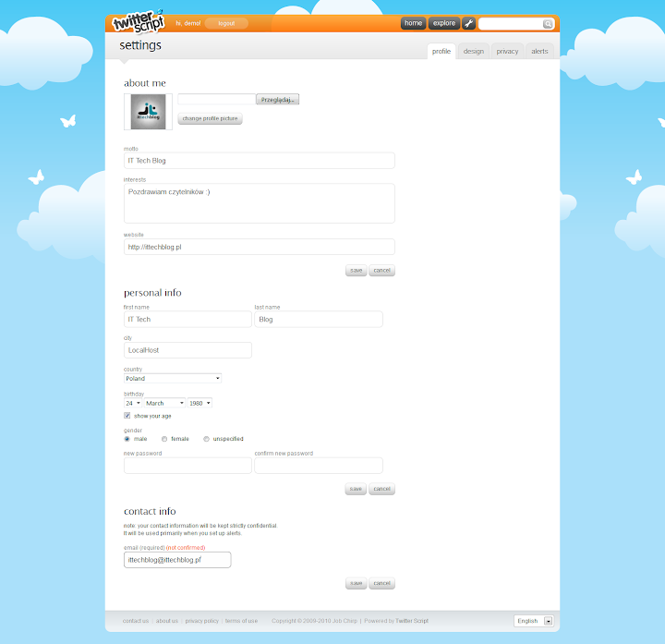
Task: Click the email field
Action: (x=177, y=560)
